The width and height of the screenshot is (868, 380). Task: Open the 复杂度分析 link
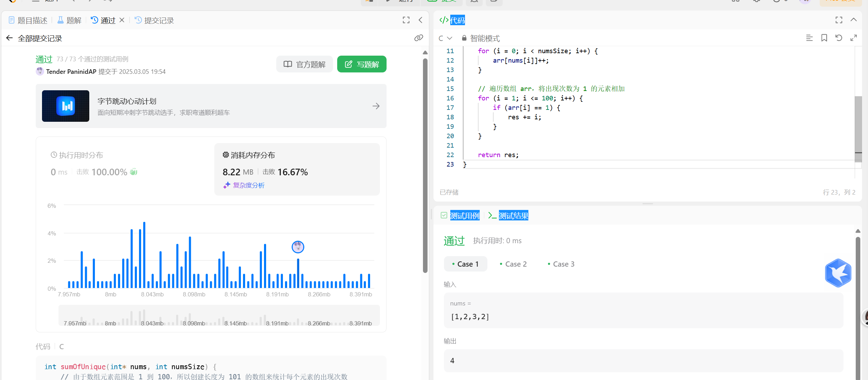click(248, 185)
